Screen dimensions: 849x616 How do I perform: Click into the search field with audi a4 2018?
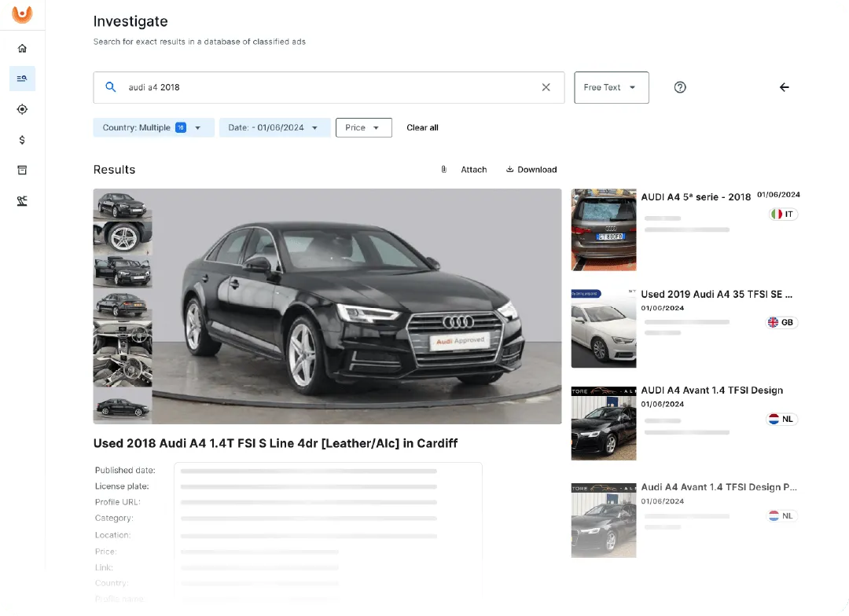tap(329, 87)
